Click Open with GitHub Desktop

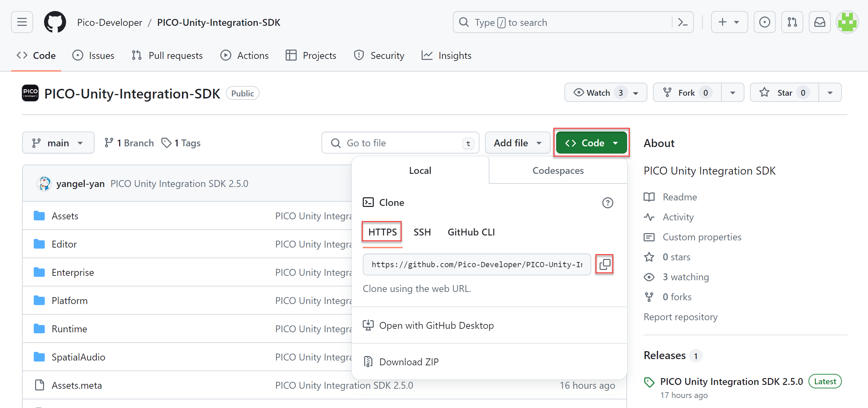(436, 325)
